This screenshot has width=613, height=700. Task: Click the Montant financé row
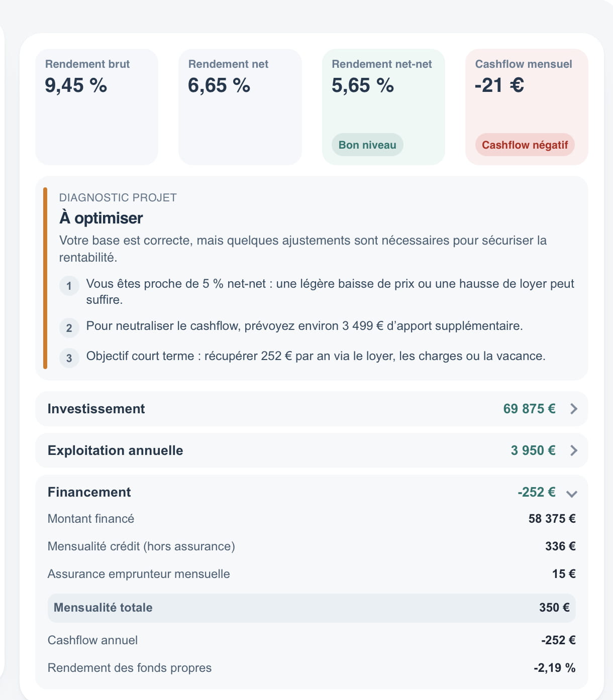(x=311, y=519)
